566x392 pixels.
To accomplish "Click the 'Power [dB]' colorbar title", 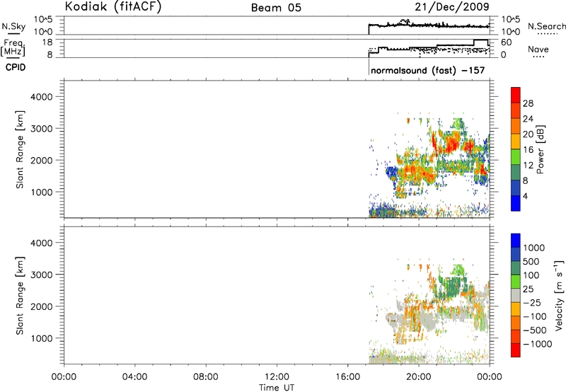I will (x=540, y=149).
